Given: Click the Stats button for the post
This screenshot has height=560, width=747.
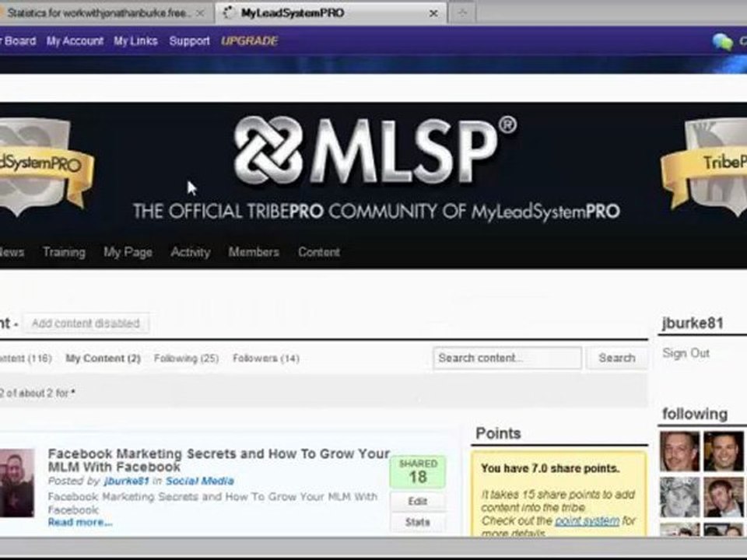Looking at the screenshot, I should (x=418, y=523).
